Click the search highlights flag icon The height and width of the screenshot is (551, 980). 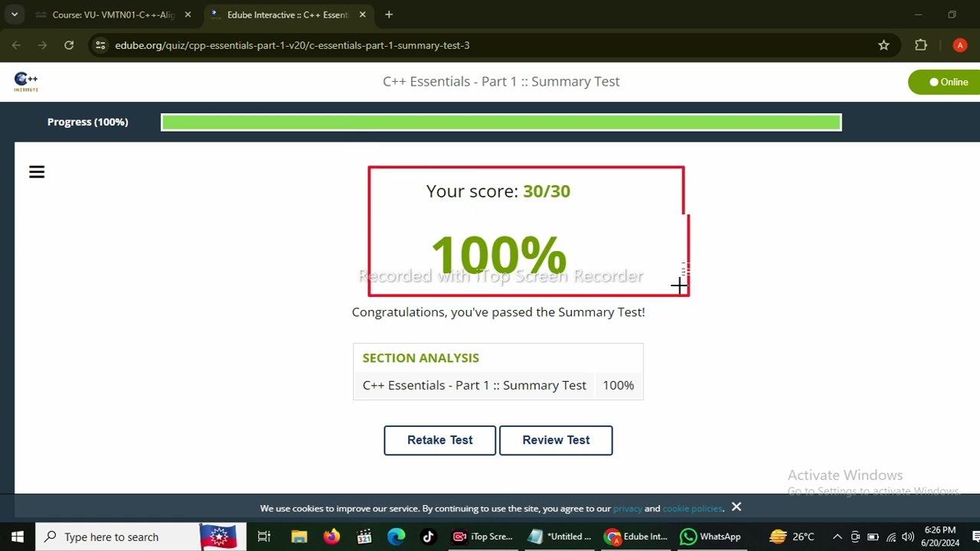pyautogui.click(x=218, y=536)
